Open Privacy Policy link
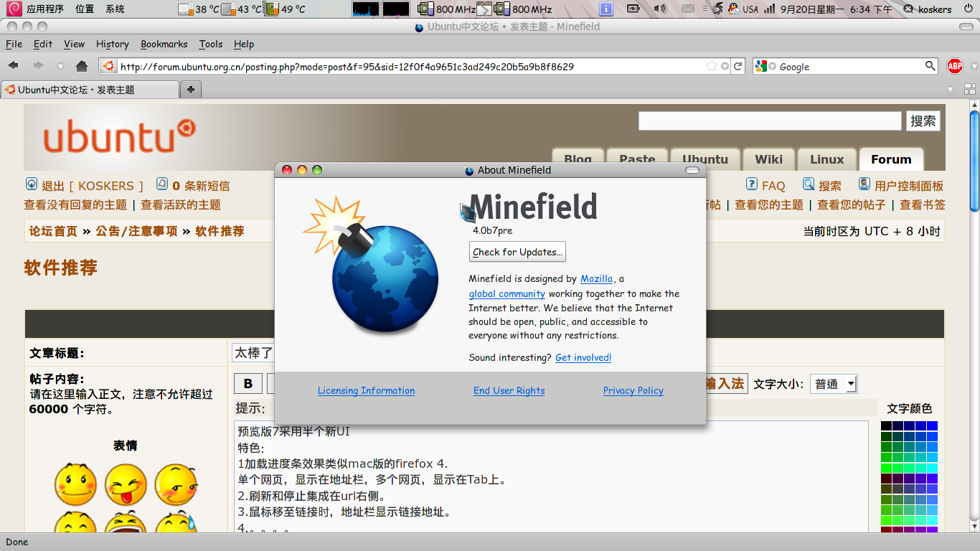This screenshot has width=980, height=551. pyautogui.click(x=633, y=390)
